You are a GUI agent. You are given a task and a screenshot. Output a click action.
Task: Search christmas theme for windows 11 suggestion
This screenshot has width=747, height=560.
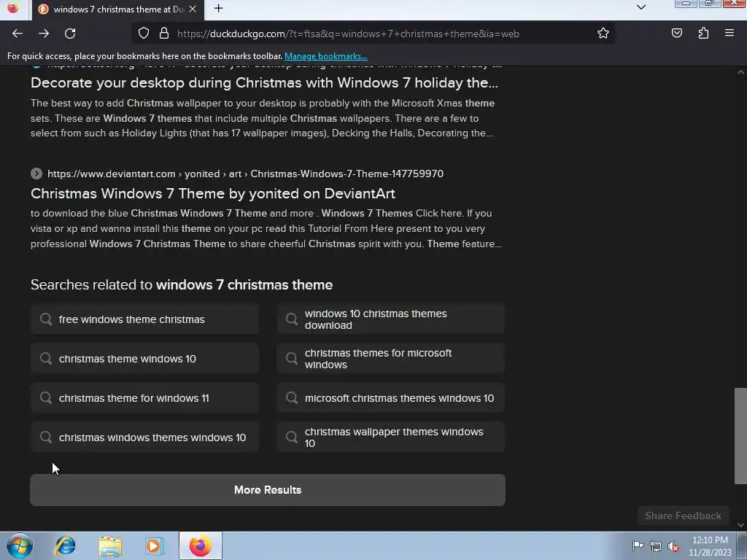145,398
